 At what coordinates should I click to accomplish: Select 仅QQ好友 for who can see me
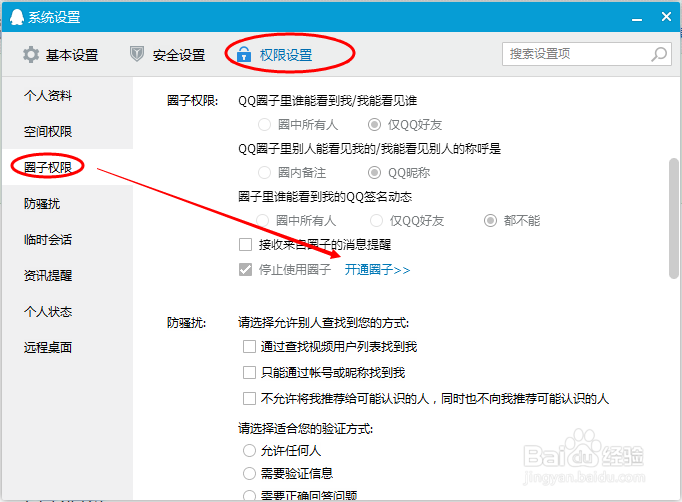374,125
